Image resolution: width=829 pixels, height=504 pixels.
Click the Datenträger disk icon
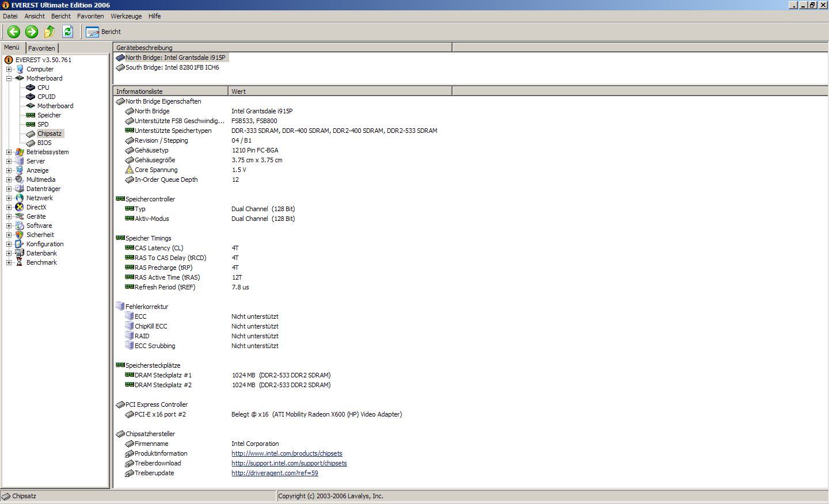click(20, 189)
